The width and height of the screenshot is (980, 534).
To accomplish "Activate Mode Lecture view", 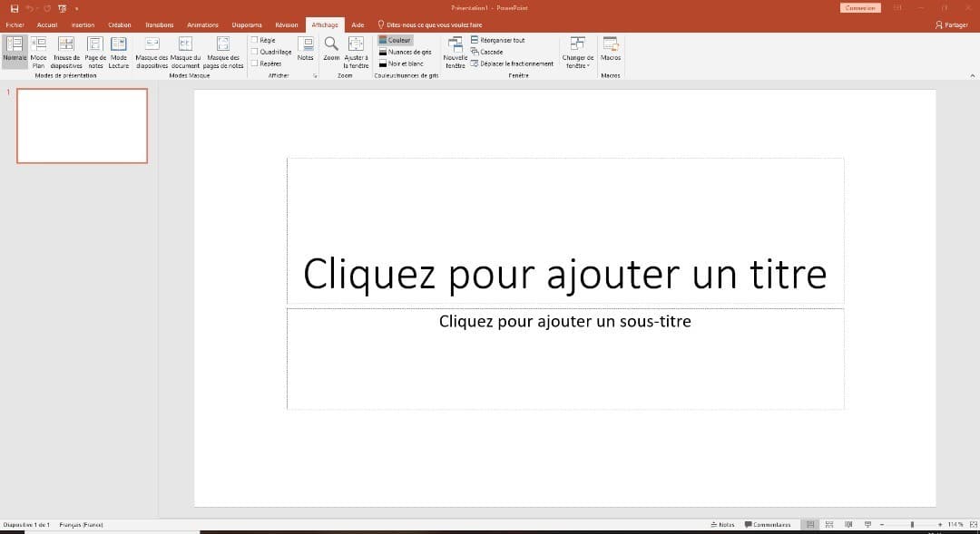I will 118,54.
